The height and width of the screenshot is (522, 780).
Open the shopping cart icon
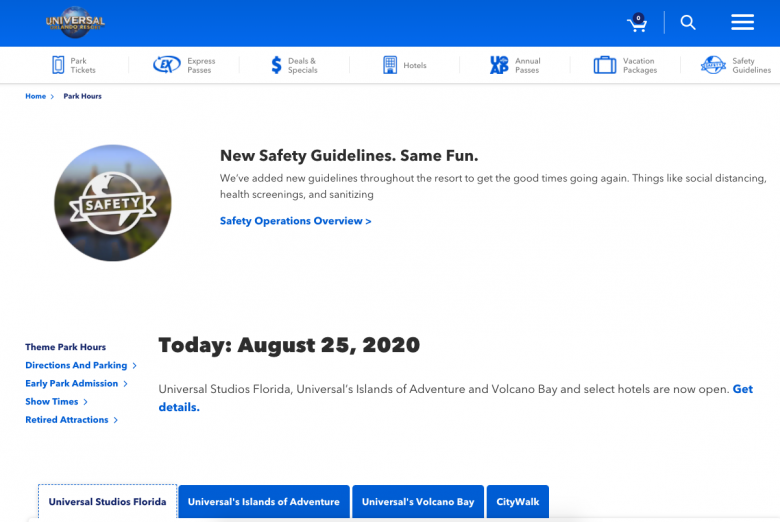click(637, 23)
